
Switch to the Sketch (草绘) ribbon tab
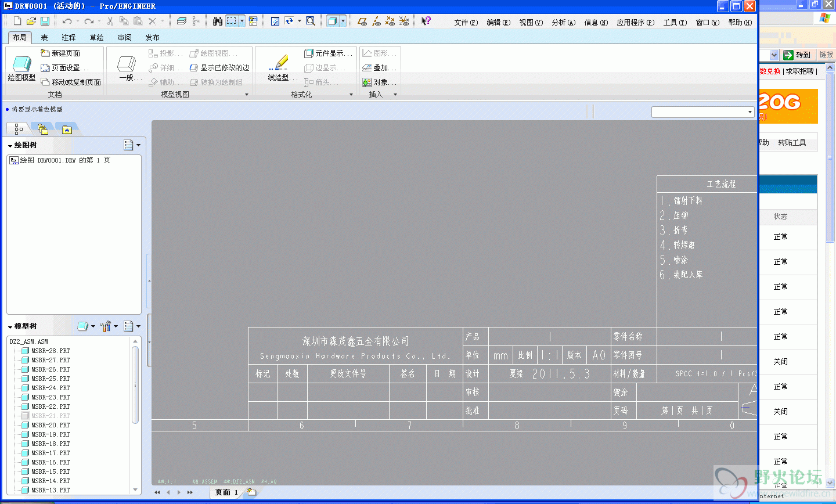(x=96, y=37)
